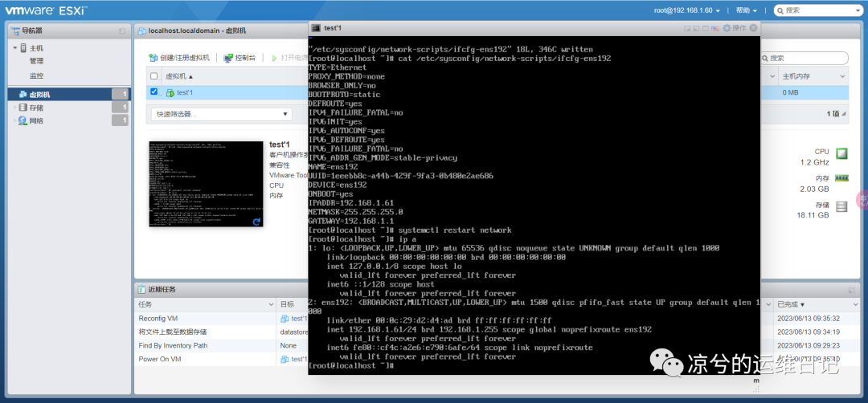Click the 控制台 toolbar button
Screen dimensions: 868x403
tap(240, 58)
